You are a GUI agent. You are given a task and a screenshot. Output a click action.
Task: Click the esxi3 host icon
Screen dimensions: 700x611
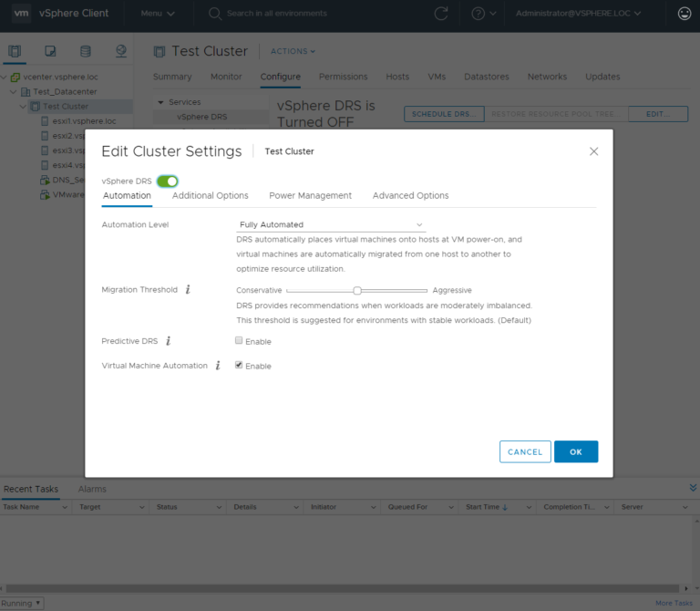[x=45, y=150]
